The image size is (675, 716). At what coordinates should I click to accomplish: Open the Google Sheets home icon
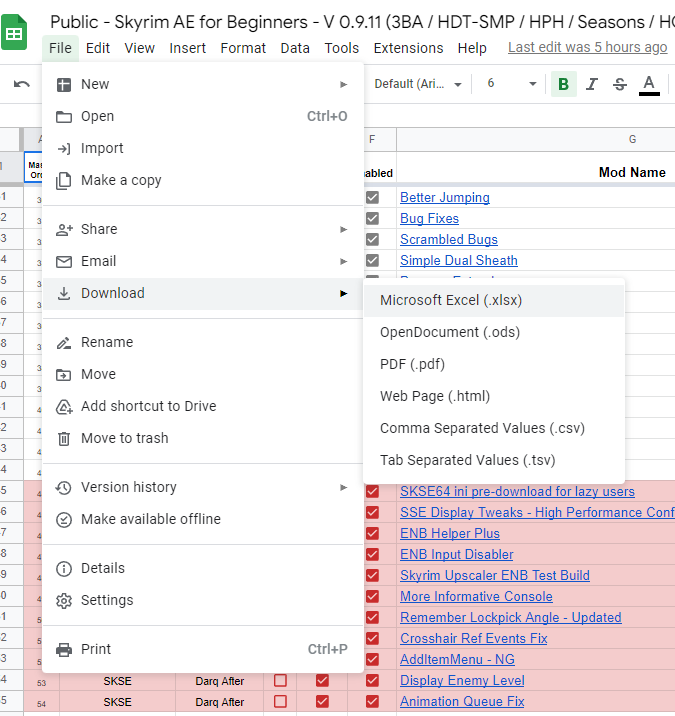(x=14, y=32)
